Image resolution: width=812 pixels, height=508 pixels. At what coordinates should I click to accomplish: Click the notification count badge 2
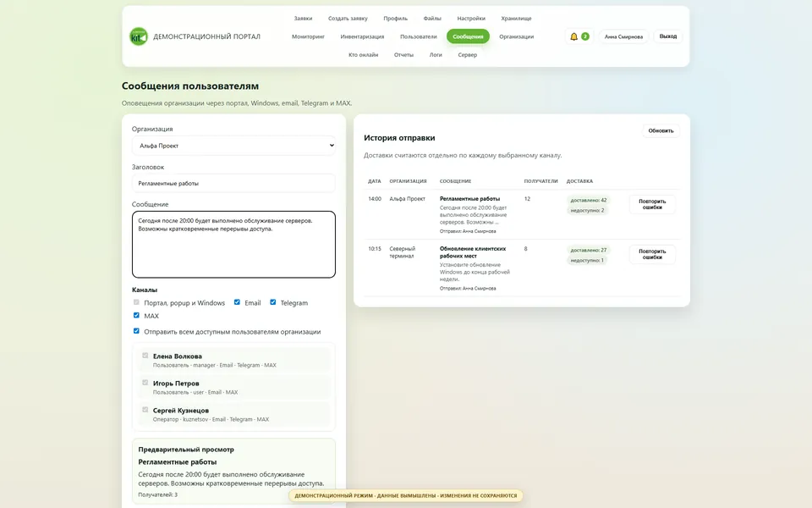pos(584,36)
